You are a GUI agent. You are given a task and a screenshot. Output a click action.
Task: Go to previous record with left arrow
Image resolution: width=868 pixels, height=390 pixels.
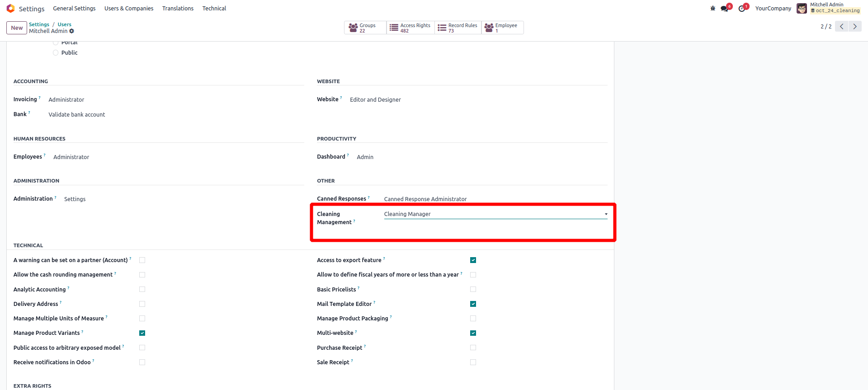click(x=842, y=27)
